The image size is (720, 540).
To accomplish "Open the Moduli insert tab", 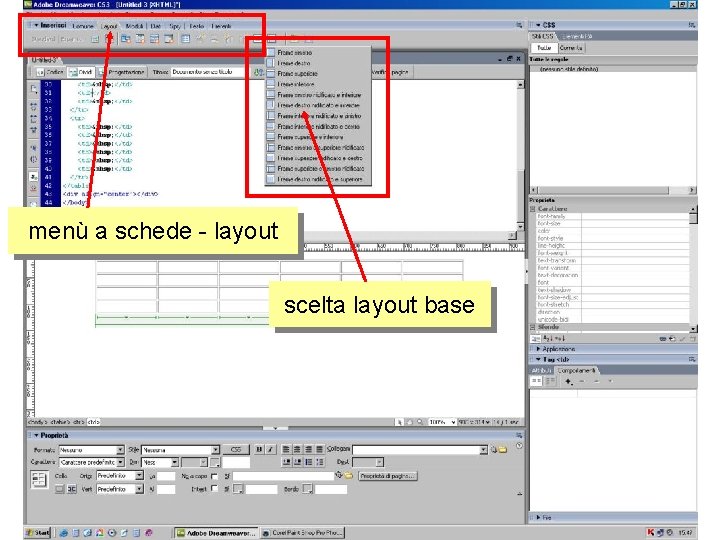I will point(134,26).
